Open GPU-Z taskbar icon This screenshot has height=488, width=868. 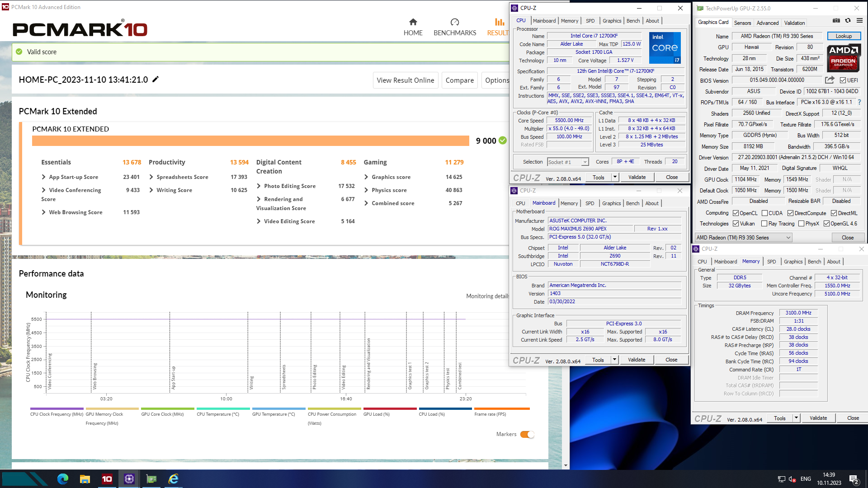tap(151, 479)
